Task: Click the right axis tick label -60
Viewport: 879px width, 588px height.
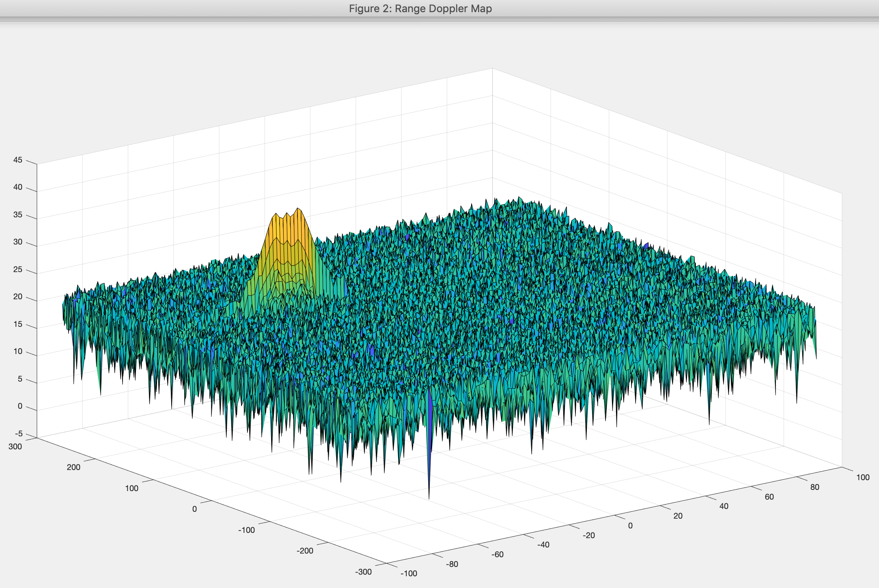Action: point(497,554)
